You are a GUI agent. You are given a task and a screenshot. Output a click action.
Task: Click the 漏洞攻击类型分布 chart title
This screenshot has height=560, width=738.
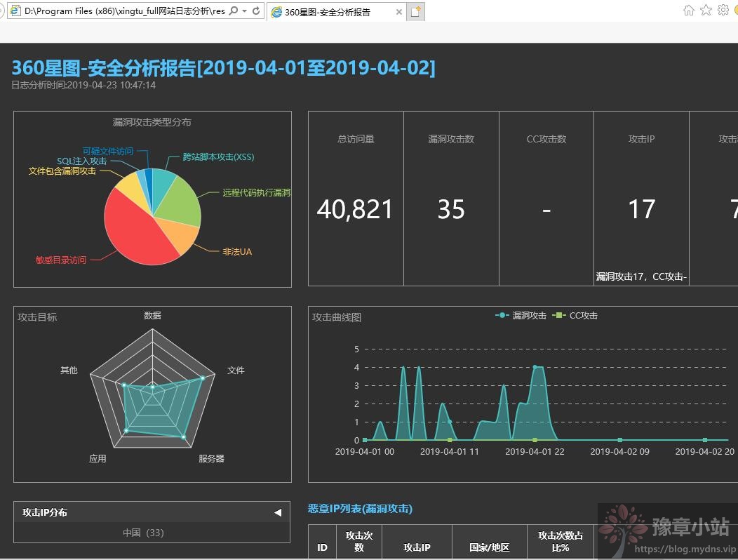tap(152, 122)
